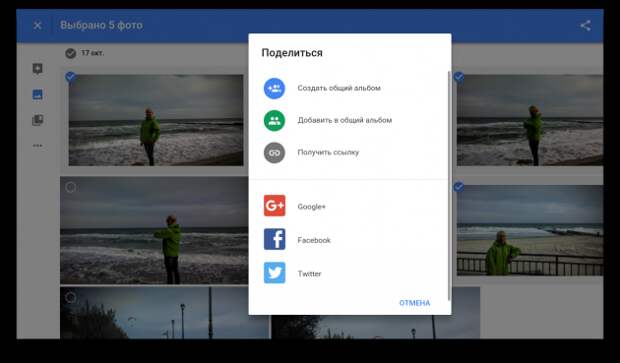
Task: Click the Twitter bird icon
Action: pos(274,273)
